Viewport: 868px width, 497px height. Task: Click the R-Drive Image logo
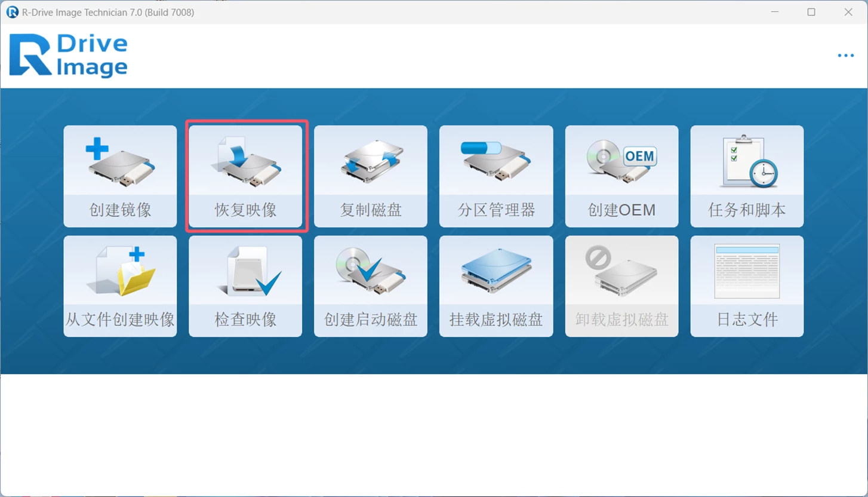tap(69, 56)
